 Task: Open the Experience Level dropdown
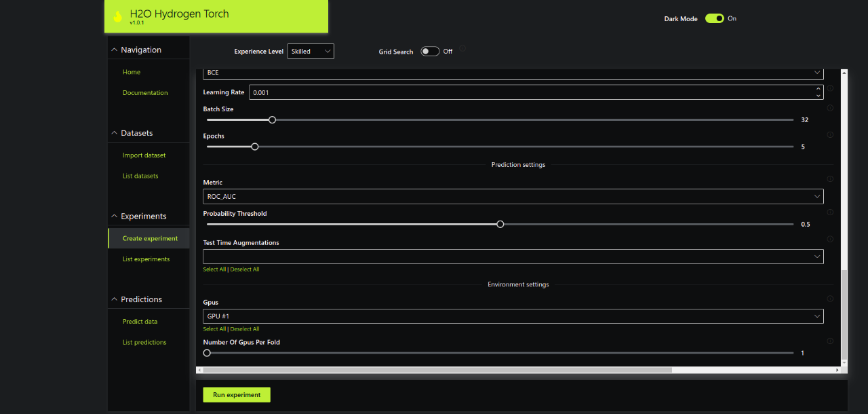coord(311,52)
